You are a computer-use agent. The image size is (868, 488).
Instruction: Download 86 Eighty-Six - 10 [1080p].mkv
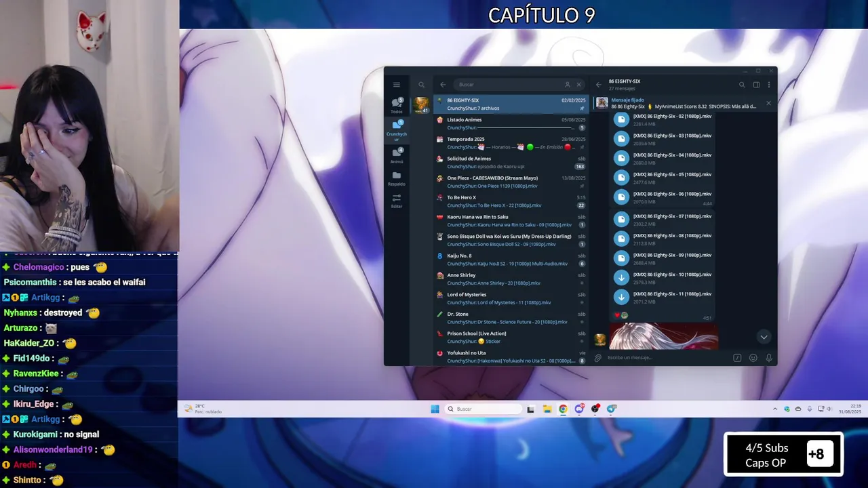[621, 278]
